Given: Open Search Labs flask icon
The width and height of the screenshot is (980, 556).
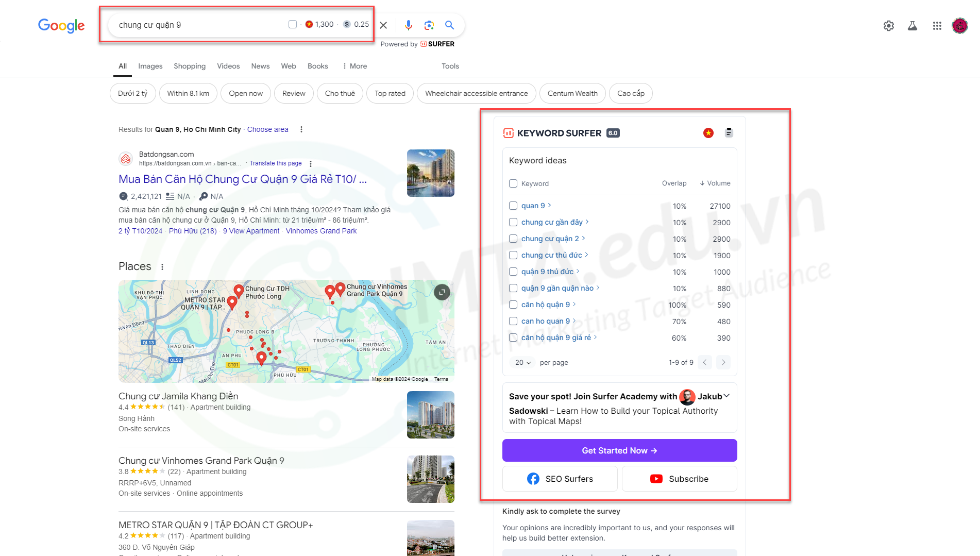Looking at the screenshot, I should (913, 26).
